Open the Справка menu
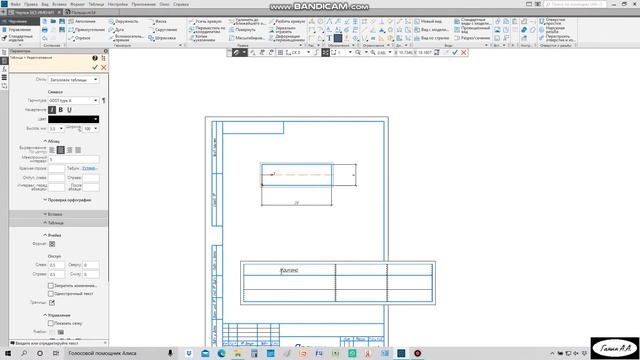Viewport: 640px width, 360px height. pos(181,4)
